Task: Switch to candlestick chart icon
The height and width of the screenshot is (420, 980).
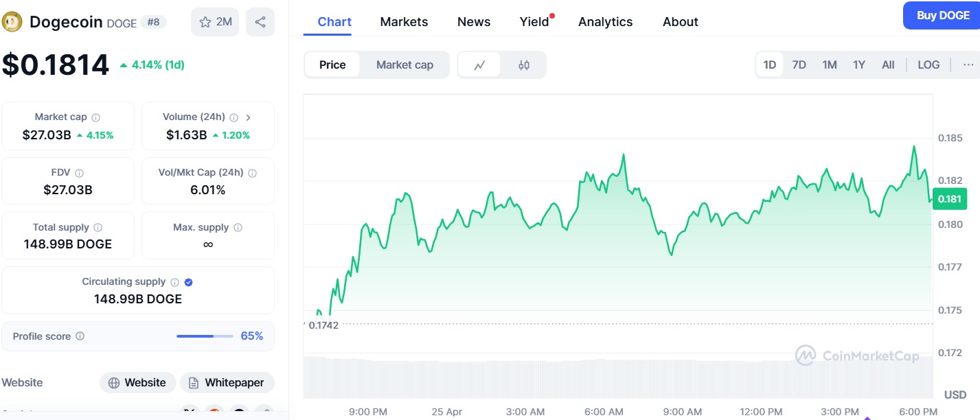Action: pos(524,65)
